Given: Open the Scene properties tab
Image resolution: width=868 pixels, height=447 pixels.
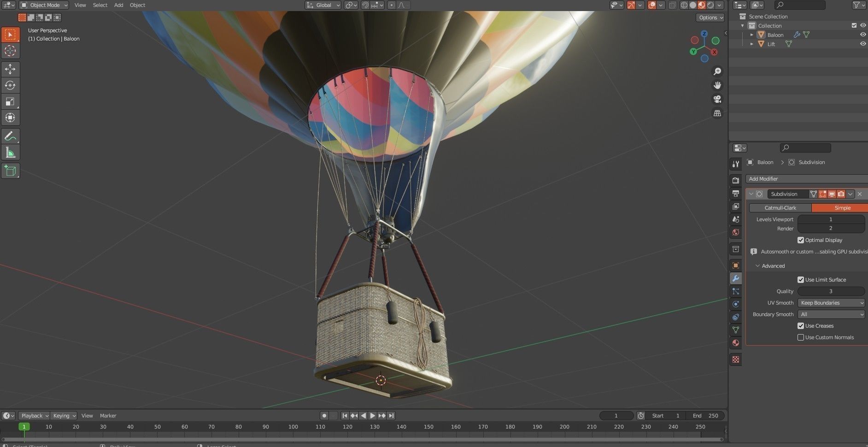Looking at the screenshot, I should coord(736,219).
